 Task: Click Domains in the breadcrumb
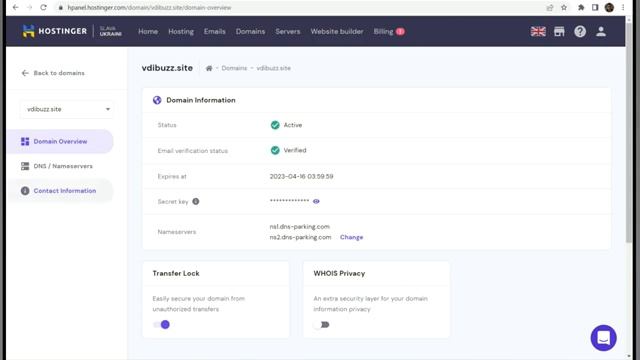(x=234, y=68)
